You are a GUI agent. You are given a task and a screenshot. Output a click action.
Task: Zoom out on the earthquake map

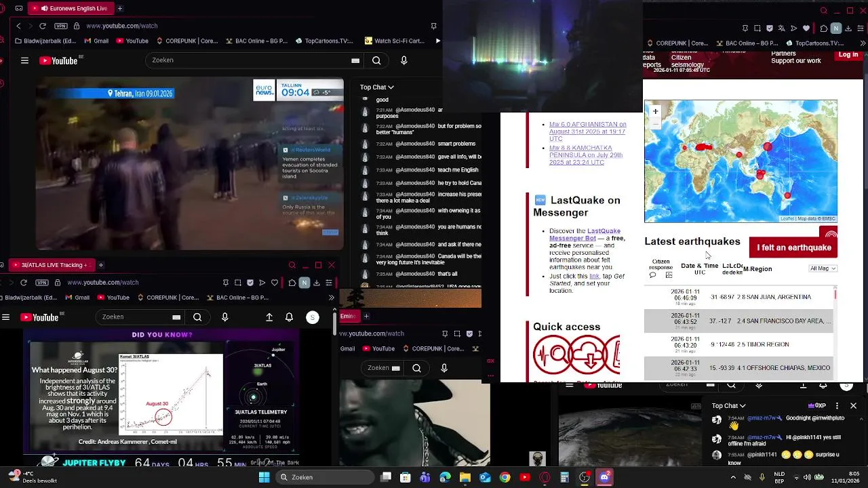click(x=655, y=123)
